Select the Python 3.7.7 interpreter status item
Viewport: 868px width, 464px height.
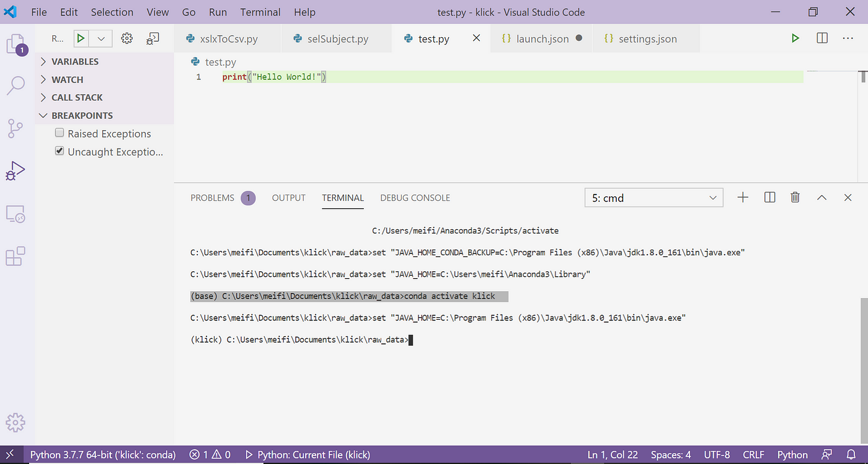102,454
